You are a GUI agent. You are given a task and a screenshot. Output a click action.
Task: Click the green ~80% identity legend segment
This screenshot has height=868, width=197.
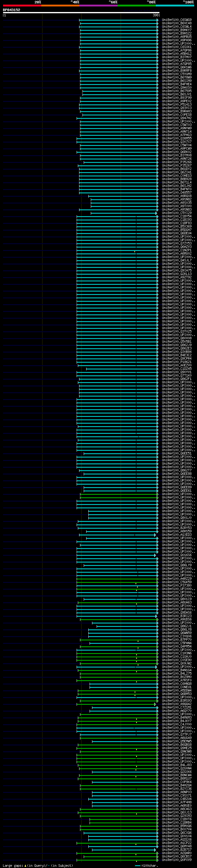pos(137,6)
